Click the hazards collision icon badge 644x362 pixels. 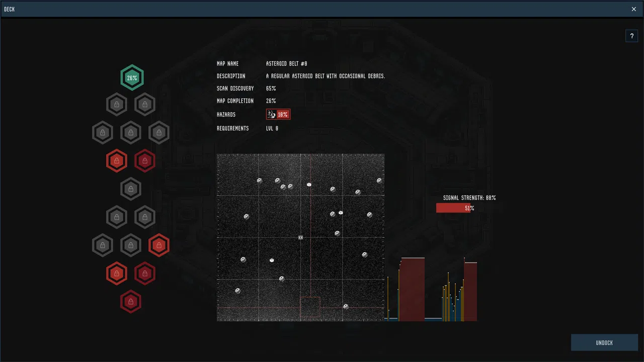278,115
